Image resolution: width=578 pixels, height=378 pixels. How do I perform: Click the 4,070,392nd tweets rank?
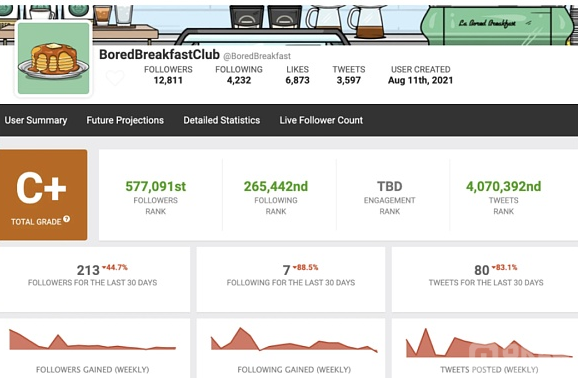tap(504, 186)
